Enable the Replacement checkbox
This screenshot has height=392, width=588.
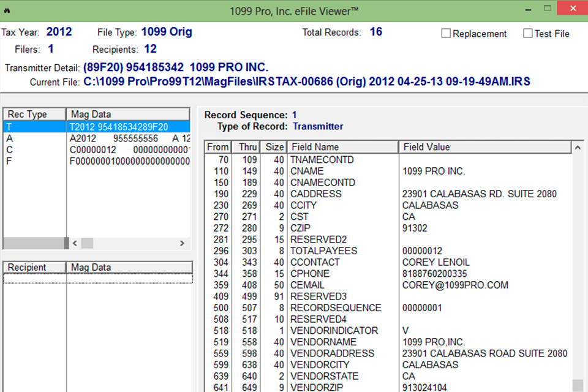pyautogui.click(x=446, y=34)
